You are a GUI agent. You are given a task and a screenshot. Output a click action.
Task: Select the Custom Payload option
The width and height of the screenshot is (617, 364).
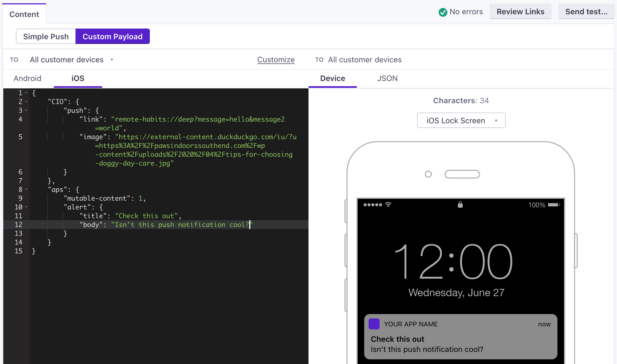point(113,36)
